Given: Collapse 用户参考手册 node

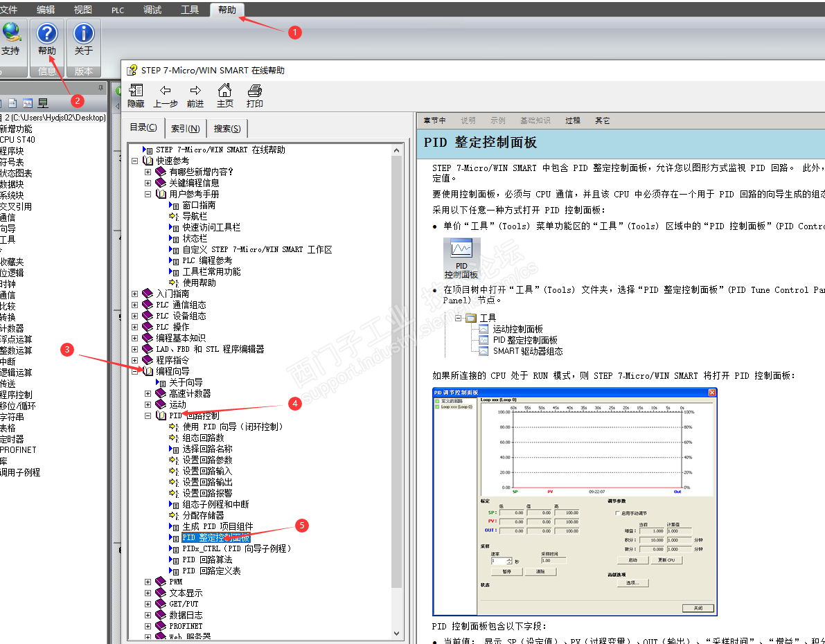Looking at the screenshot, I should point(148,194).
